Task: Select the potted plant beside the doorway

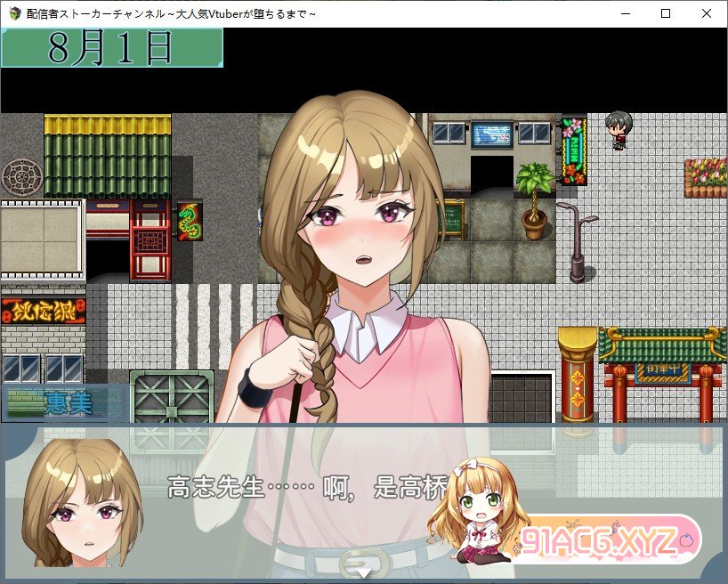Action: [x=534, y=201]
